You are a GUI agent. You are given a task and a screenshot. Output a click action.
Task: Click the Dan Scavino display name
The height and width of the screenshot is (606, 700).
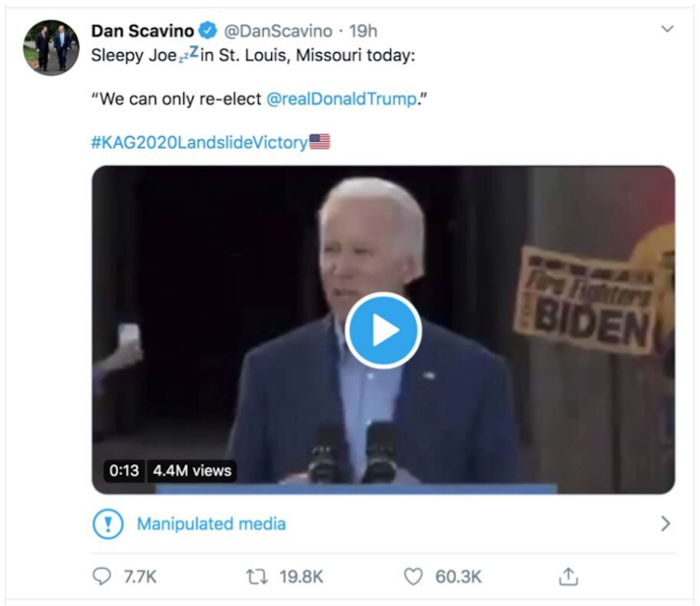pyautogui.click(x=142, y=32)
